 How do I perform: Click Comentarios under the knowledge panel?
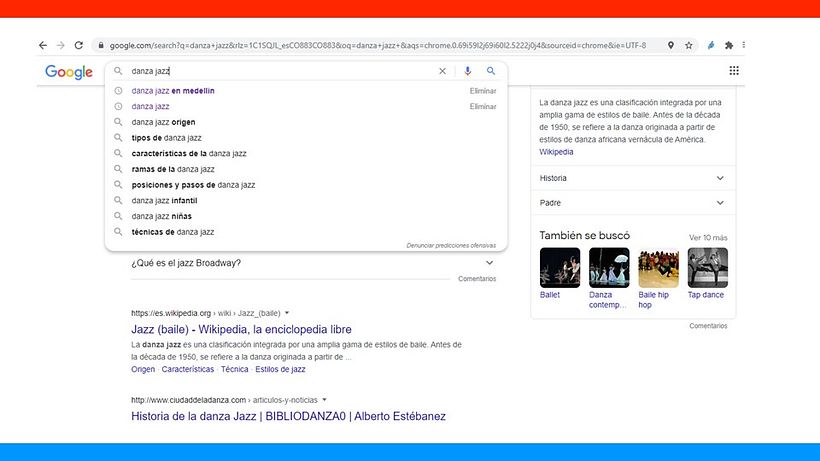708,326
